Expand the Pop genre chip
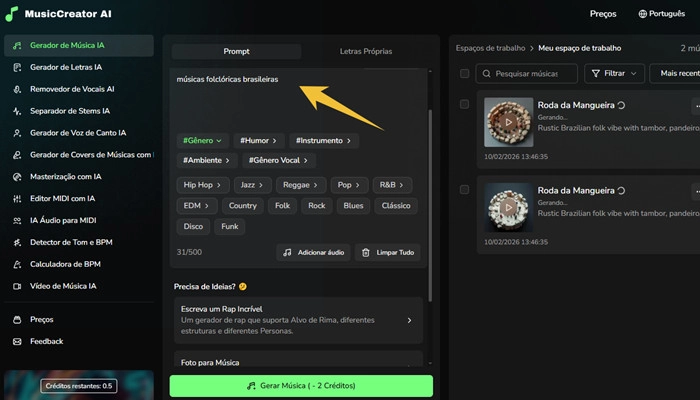Screen dimensions: 700x400 coord(350,185)
